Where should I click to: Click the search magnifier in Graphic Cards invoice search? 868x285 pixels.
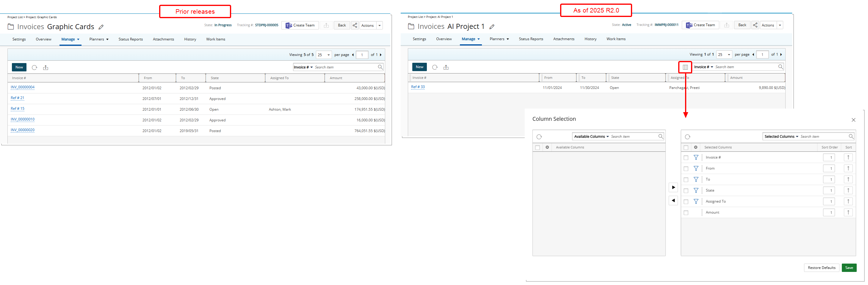click(x=380, y=67)
